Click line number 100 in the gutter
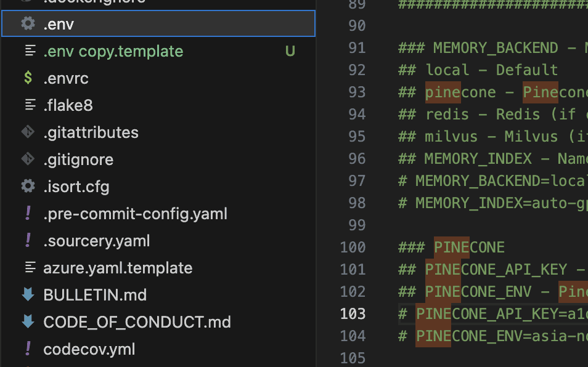 click(x=353, y=247)
